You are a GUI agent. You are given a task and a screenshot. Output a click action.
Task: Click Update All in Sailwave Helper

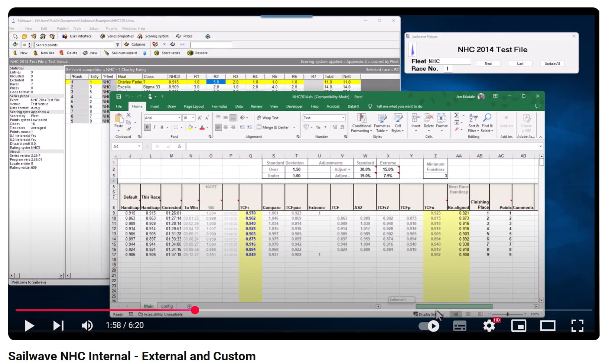click(x=552, y=64)
